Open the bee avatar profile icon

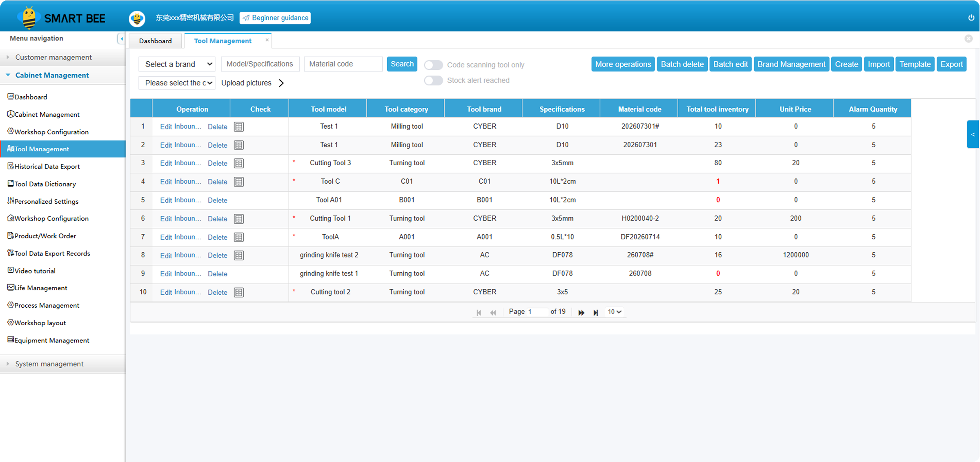coord(137,18)
